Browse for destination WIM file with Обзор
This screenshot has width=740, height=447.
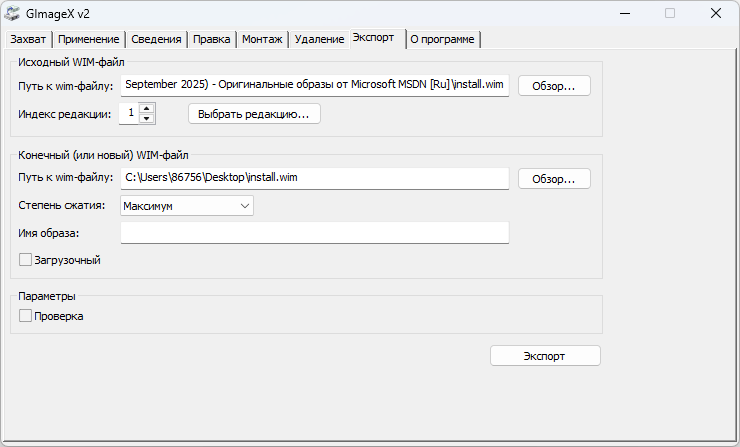pos(554,179)
